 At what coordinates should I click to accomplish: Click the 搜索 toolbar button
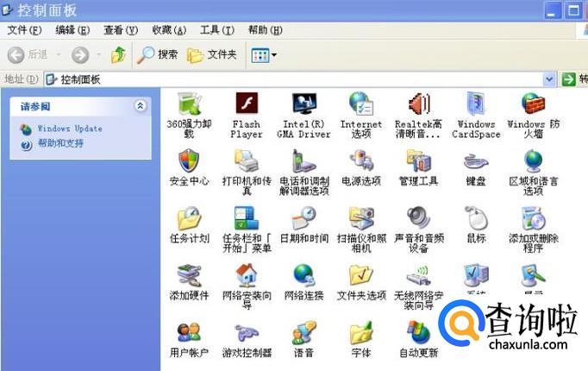click(159, 54)
